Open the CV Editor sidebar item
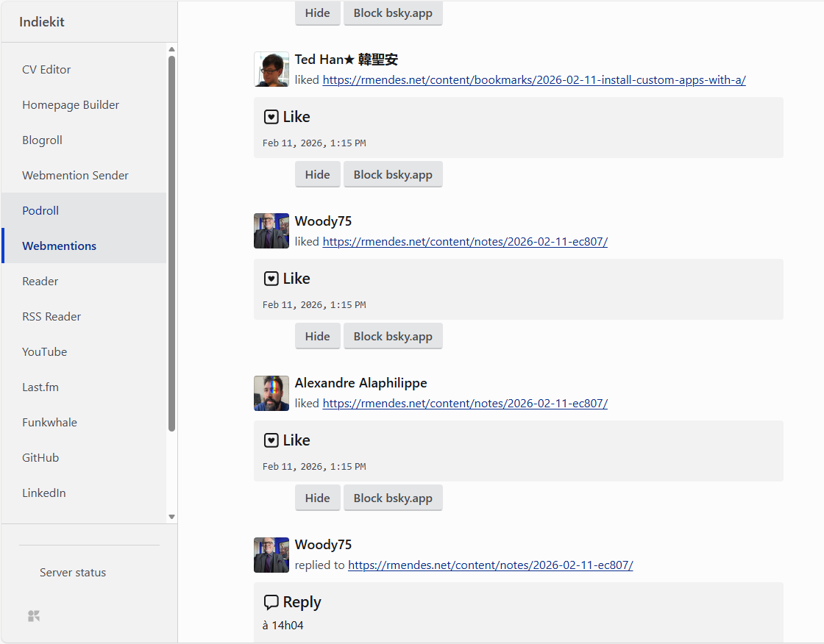The height and width of the screenshot is (644, 824). 46,69
